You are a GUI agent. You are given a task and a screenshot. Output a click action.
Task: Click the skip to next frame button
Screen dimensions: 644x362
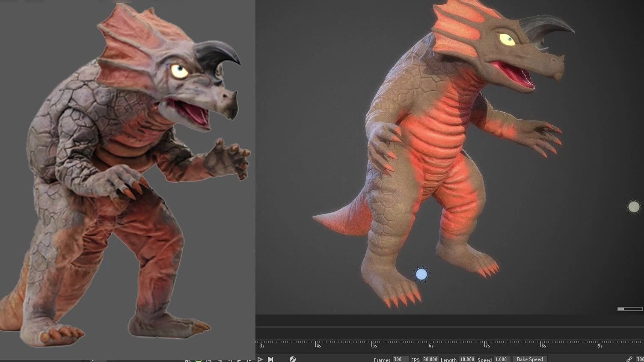(270, 359)
